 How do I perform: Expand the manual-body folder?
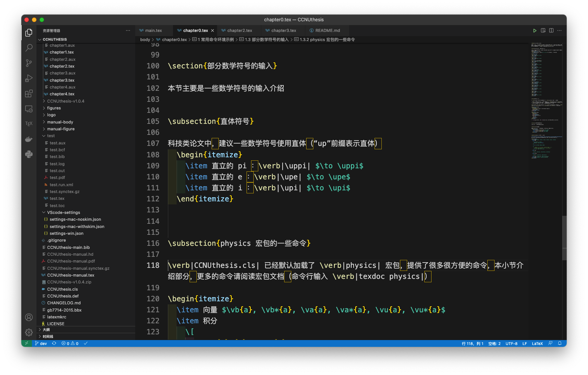tap(60, 122)
